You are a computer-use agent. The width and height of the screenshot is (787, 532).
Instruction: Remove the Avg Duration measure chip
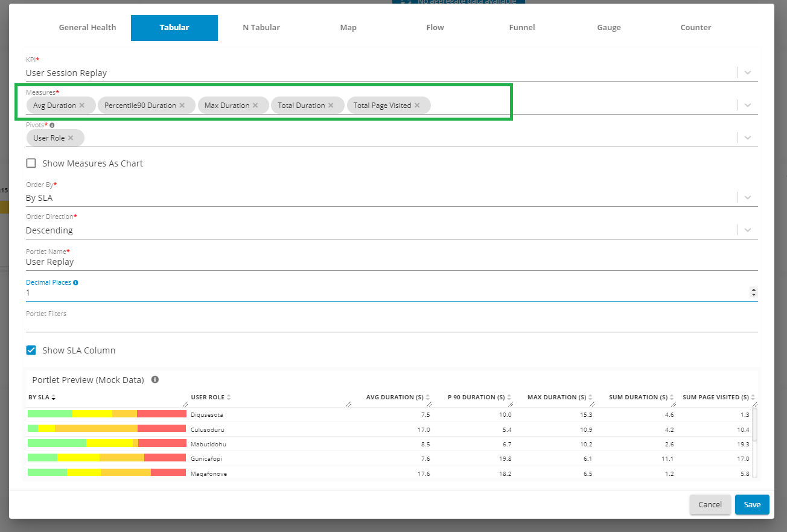click(82, 106)
